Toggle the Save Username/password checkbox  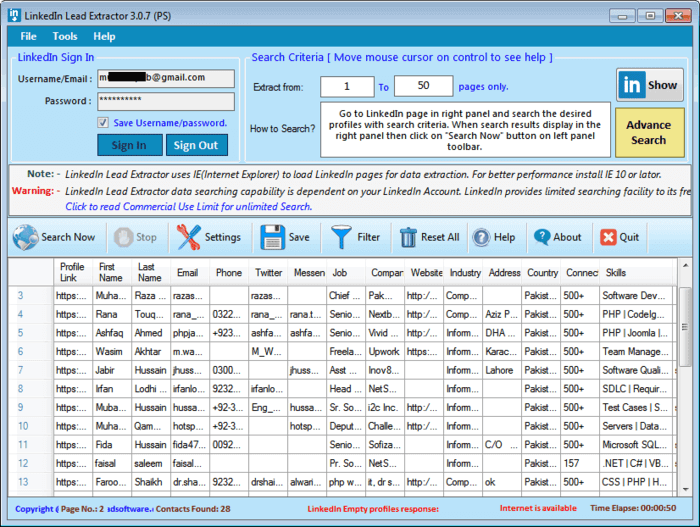click(x=103, y=123)
